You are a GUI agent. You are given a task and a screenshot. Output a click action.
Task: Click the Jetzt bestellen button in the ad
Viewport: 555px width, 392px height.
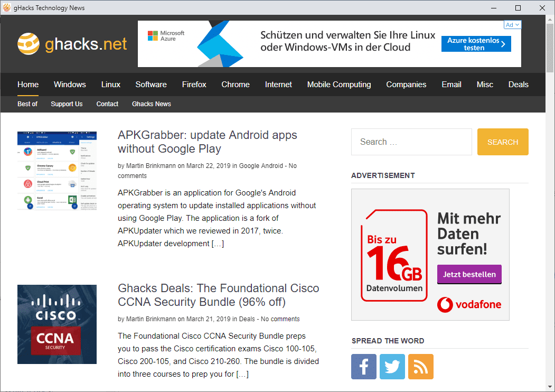pos(469,274)
